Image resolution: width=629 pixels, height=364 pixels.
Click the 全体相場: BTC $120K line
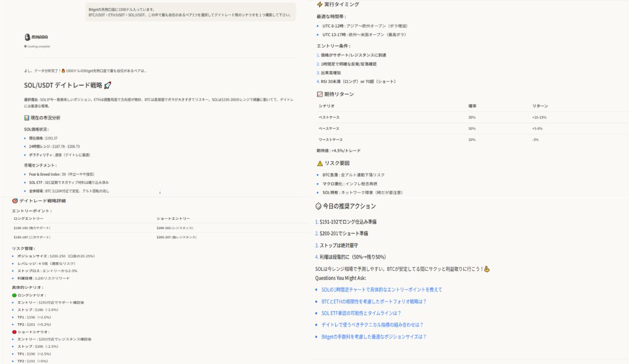69,191
